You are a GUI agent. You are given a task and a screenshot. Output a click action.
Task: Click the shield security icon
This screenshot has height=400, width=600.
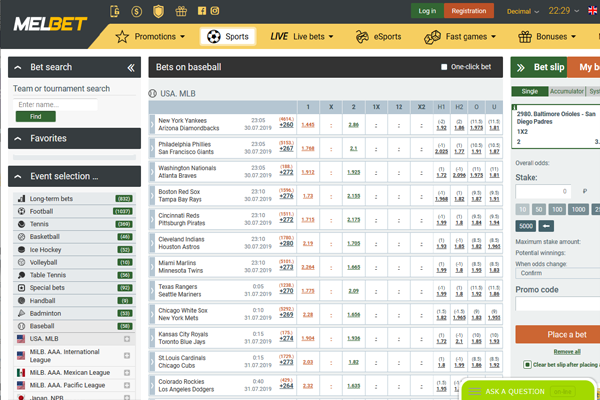(158, 11)
